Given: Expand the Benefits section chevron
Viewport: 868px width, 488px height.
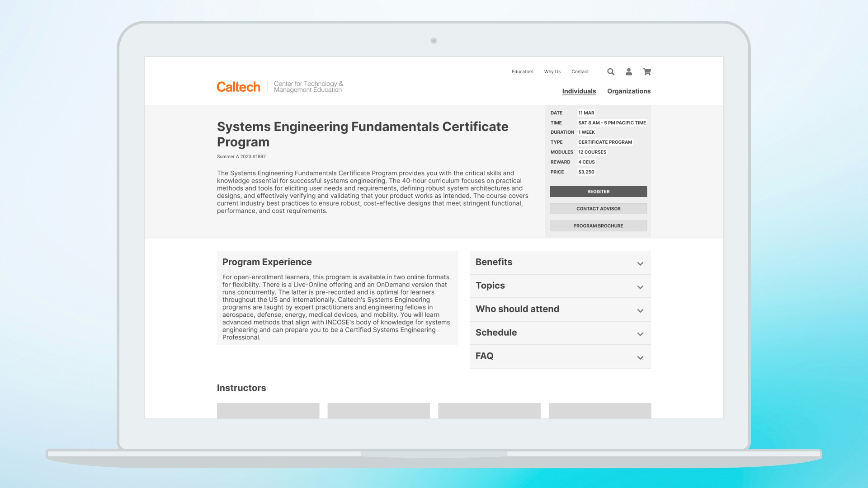Looking at the screenshot, I should coord(640,263).
